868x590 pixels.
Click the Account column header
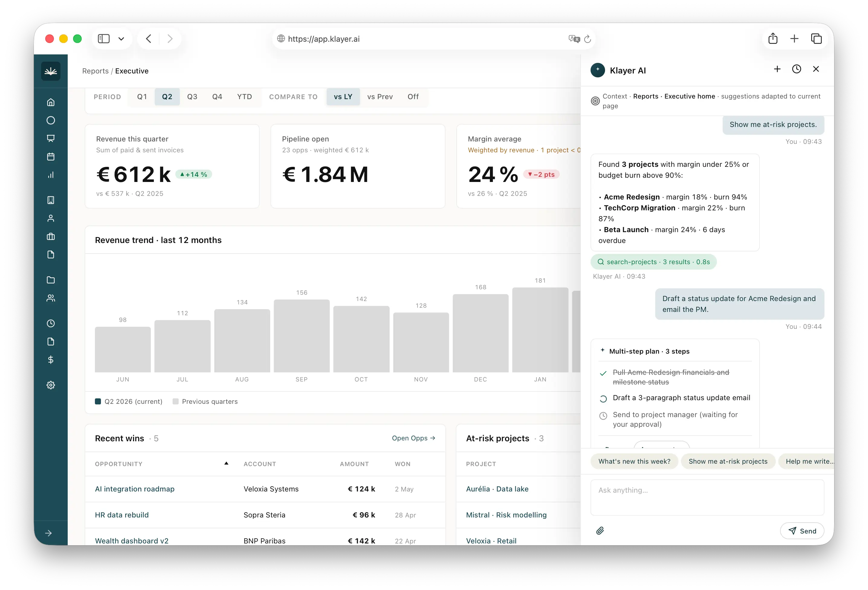pyautogui.click(x=260, y=464)
